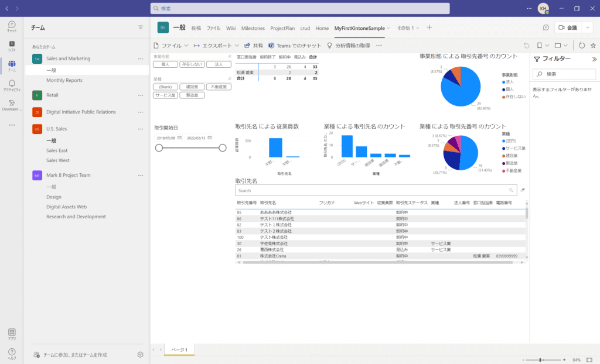This screenshot has width=600, height=364.
Task: Click Teams でチャット button
Action: [x=295, y=46]
